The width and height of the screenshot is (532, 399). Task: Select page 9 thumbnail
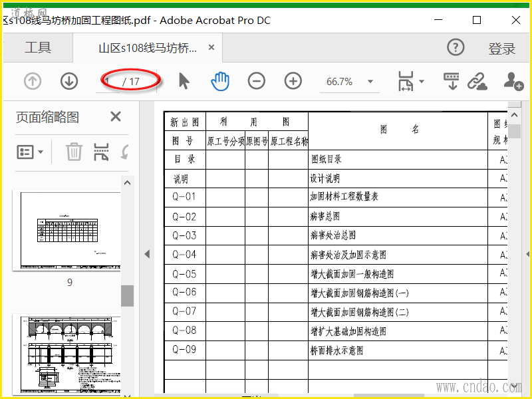pyautogui.click(x=66, y=230)
